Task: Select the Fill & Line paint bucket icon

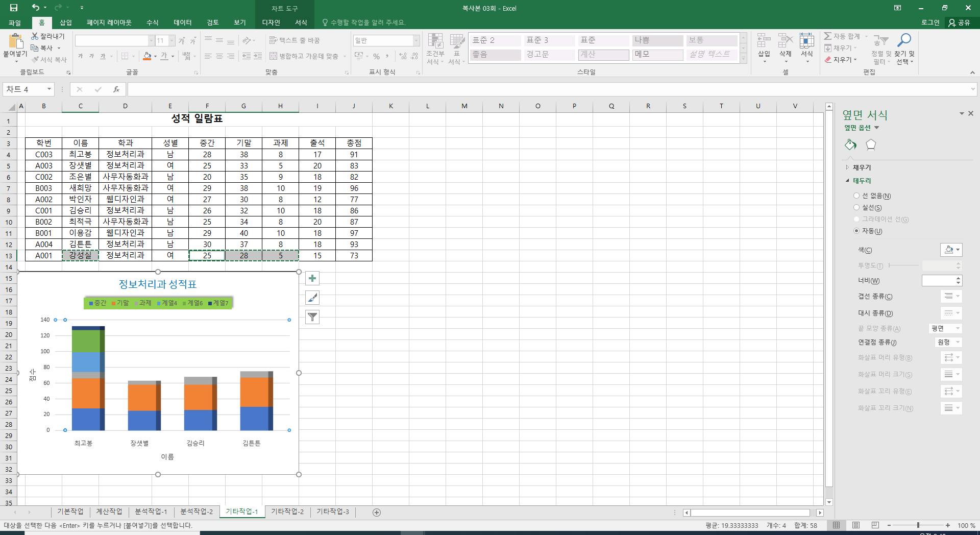Action: tap(850, 145)
